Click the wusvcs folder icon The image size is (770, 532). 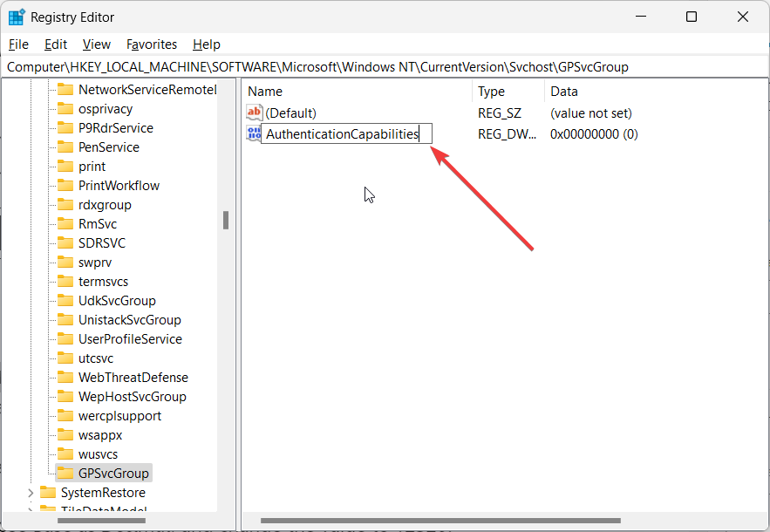click(x=65, y=454)
